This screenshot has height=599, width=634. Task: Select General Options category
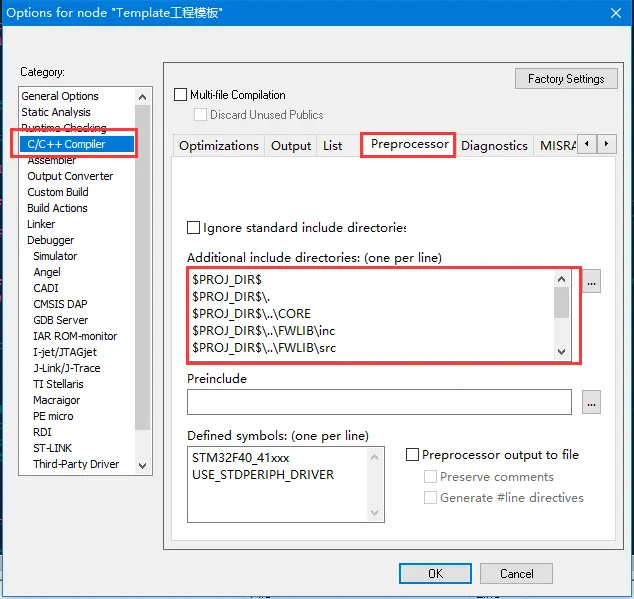click(60, 96)
